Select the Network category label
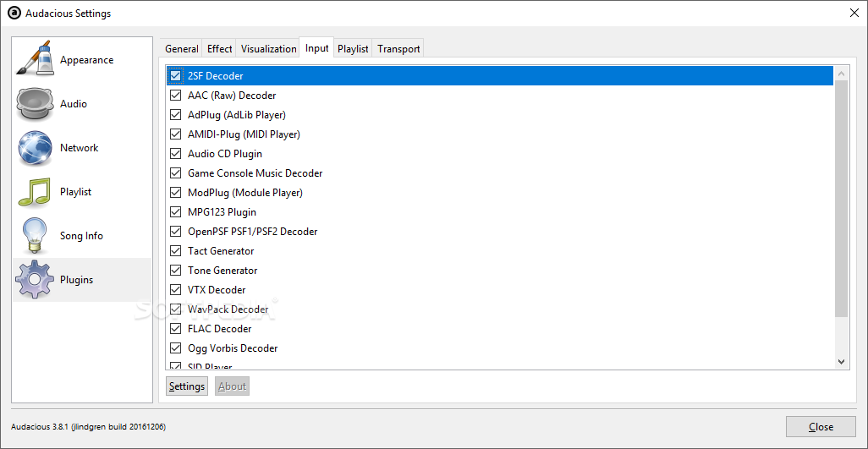The image size is (868, 449). [79, 148]
